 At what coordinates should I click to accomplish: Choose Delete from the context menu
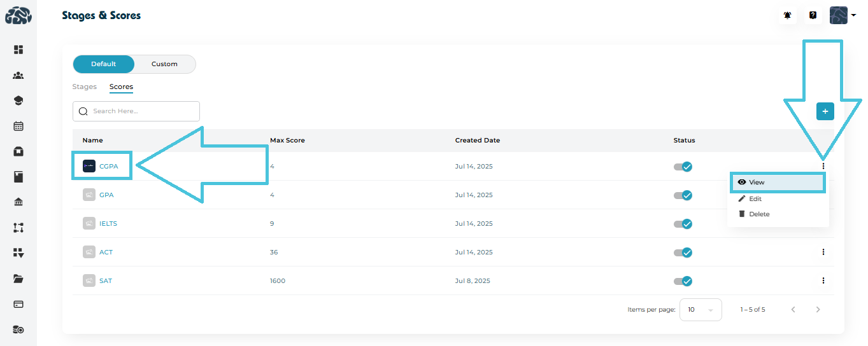point(758,214)
